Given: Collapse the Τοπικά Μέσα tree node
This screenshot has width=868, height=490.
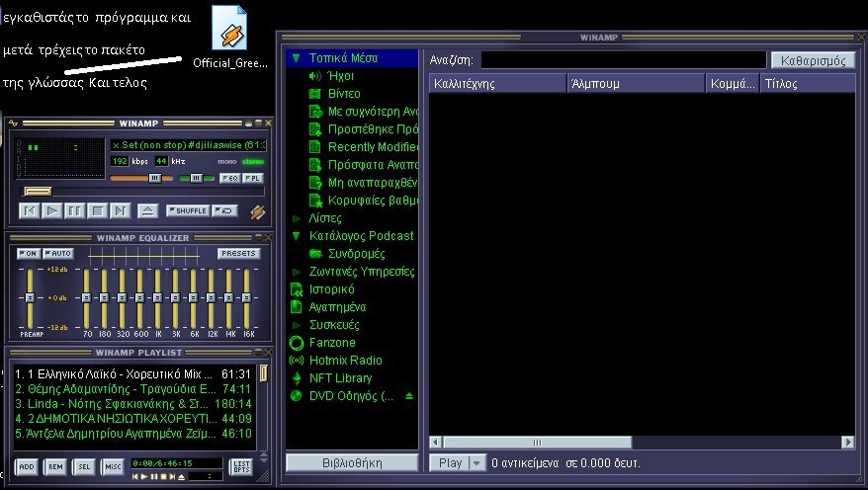Looking at the screenshot, I should [x=297, y=58].
